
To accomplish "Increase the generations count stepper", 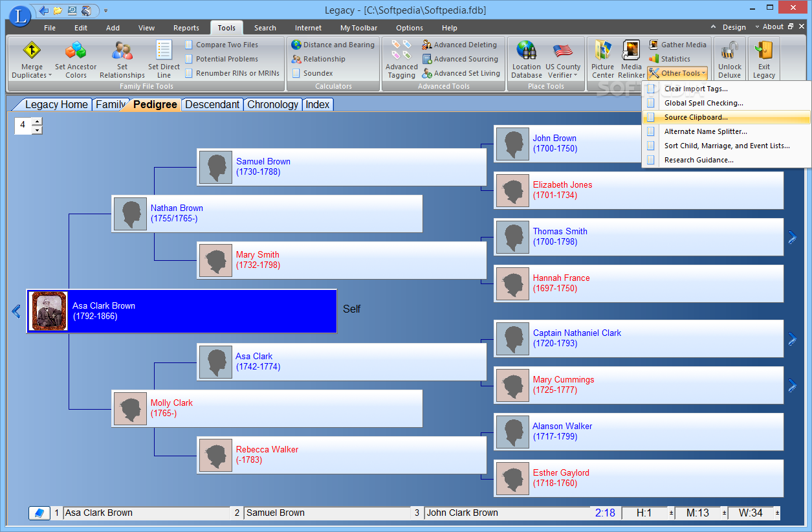I will pyautogui.click(x=38, y=121).
